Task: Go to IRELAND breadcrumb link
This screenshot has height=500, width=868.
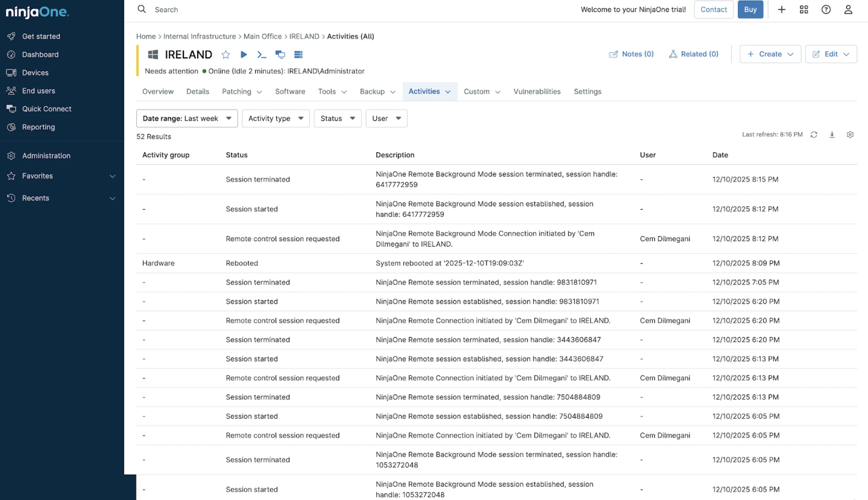Action: [304, 36]
